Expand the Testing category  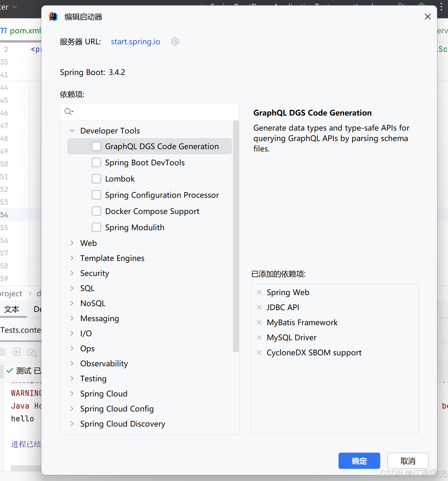[x=72, y=378]
